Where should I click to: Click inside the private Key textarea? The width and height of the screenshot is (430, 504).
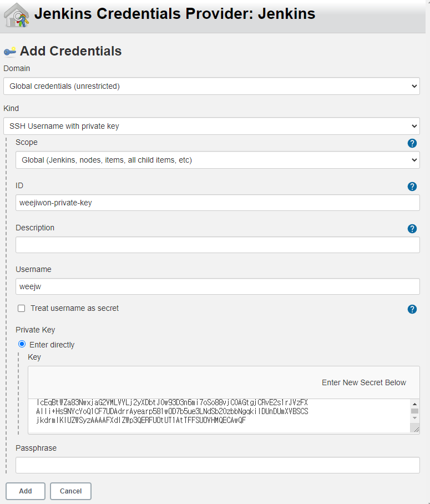pos(219,416)
